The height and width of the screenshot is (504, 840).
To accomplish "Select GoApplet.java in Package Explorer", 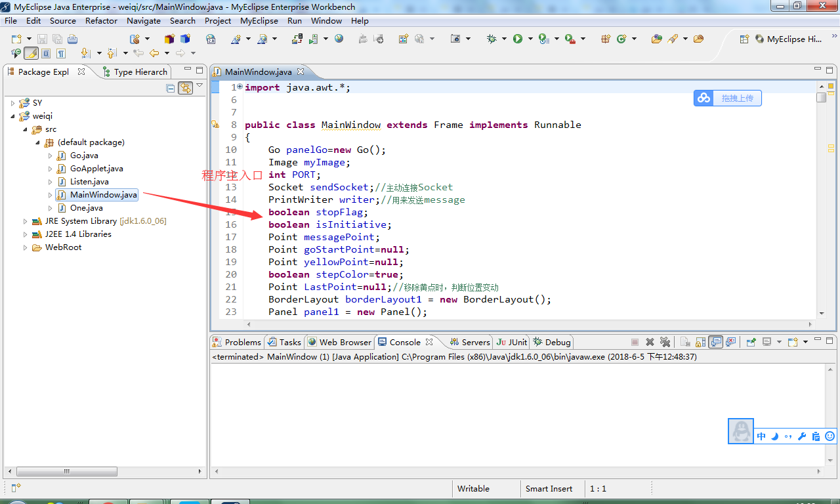I will pos(96,169).
